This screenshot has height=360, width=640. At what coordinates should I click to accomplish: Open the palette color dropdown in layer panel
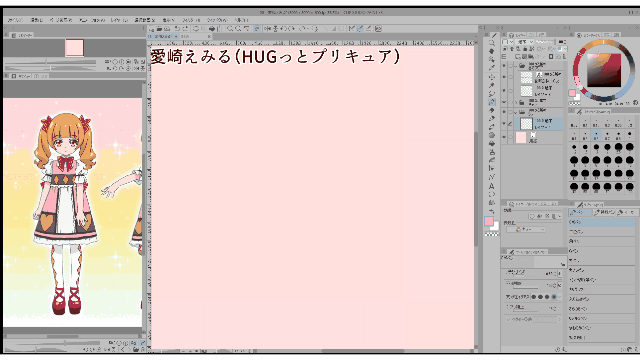click(x=507, y=42)
